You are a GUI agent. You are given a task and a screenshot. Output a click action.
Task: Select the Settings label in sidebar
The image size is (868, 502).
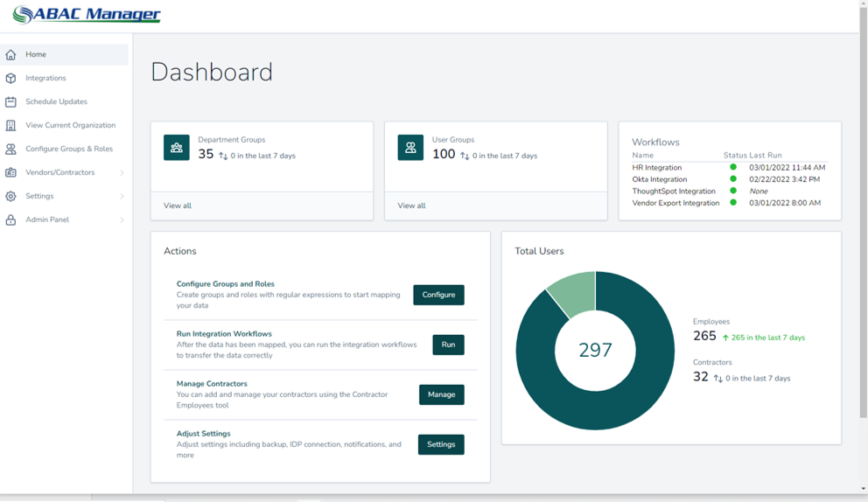pyautogui.click(x=39, y=196)
